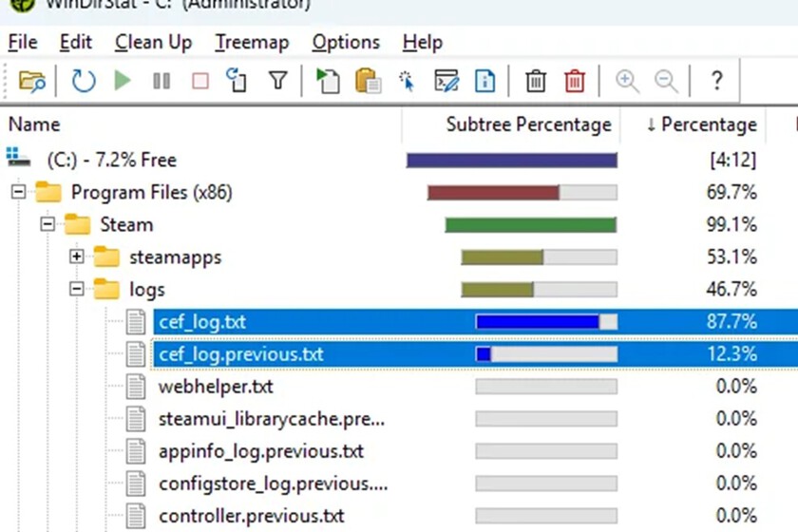Click the logs folder icon

(x=106, y=289)
